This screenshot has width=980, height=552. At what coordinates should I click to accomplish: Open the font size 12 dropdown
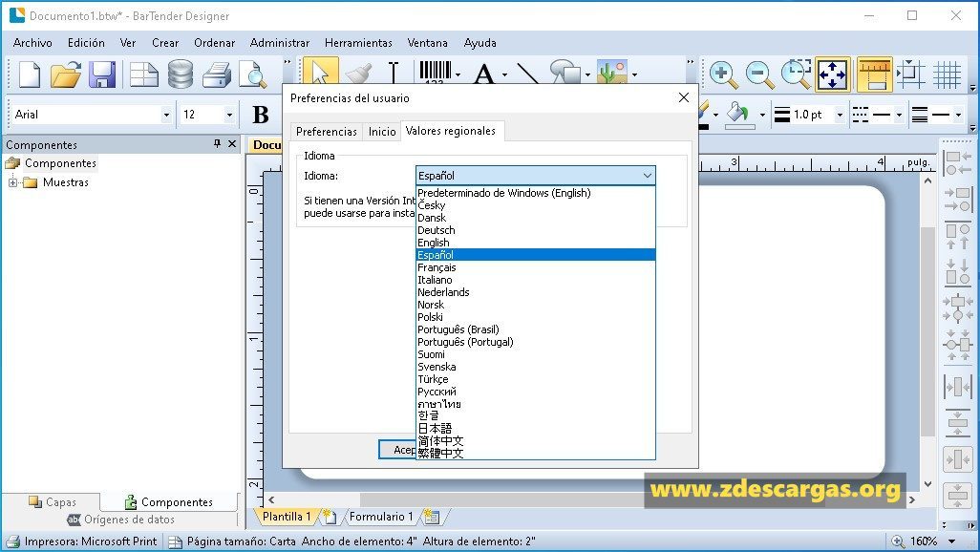coord(229,115)
